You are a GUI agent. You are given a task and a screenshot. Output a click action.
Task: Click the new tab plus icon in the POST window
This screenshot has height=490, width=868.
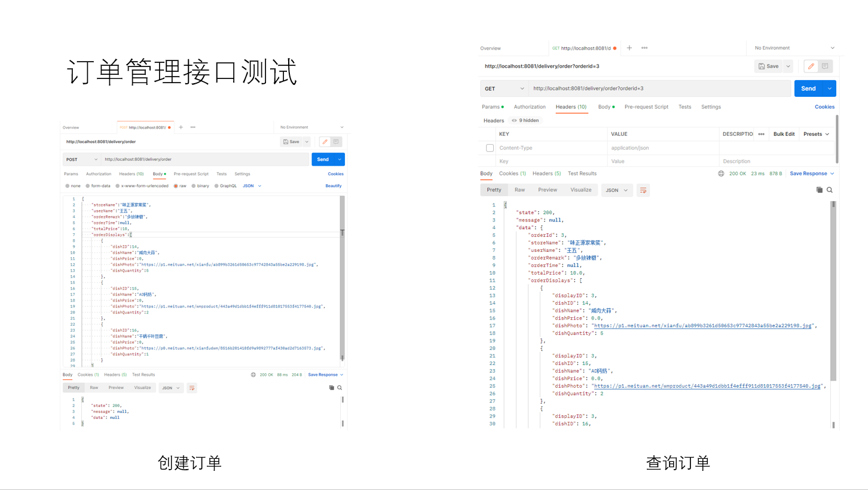(181, 127)
